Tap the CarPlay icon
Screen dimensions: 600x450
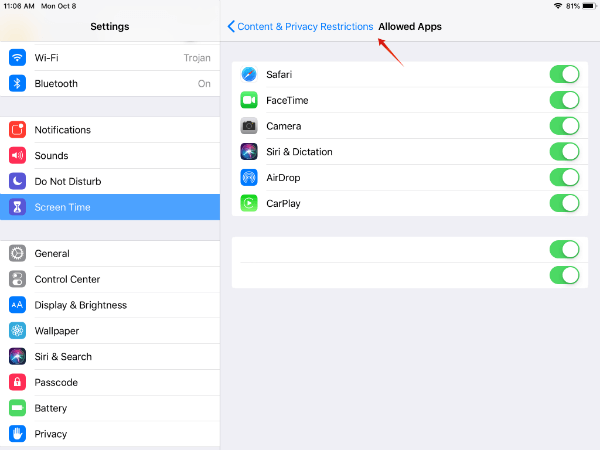(x=249, y=203)
